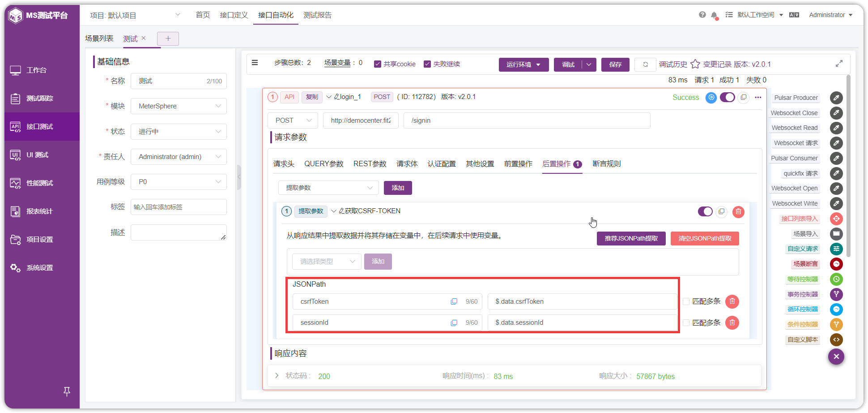The width and height of the screenshot is (868, 413).
Task: Click the 调试 button
Action: (x=568, y=65)
